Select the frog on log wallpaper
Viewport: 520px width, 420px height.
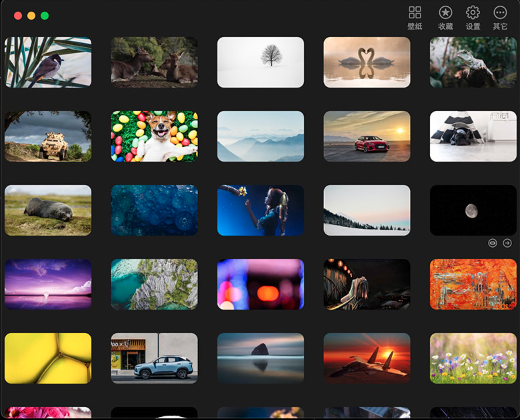click(x=473, y=62)
